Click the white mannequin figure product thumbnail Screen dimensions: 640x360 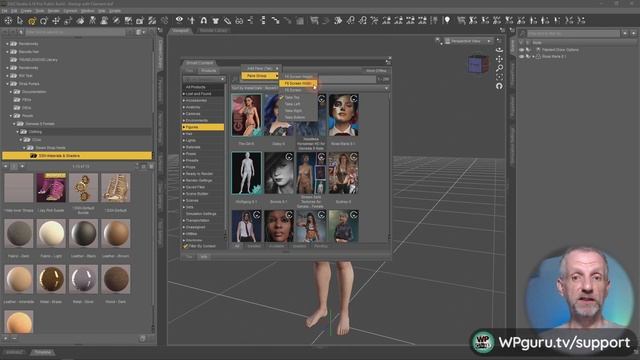point(247,173)
